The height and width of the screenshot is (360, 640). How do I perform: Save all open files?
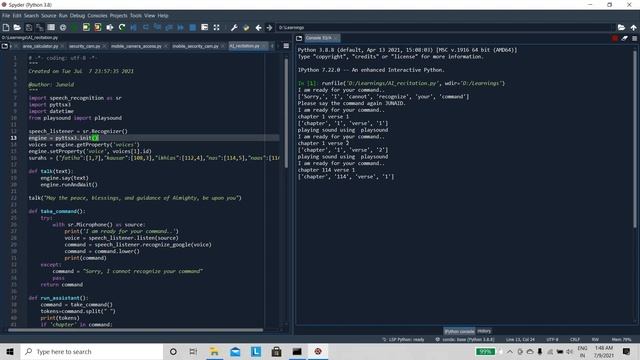point(40,27)
